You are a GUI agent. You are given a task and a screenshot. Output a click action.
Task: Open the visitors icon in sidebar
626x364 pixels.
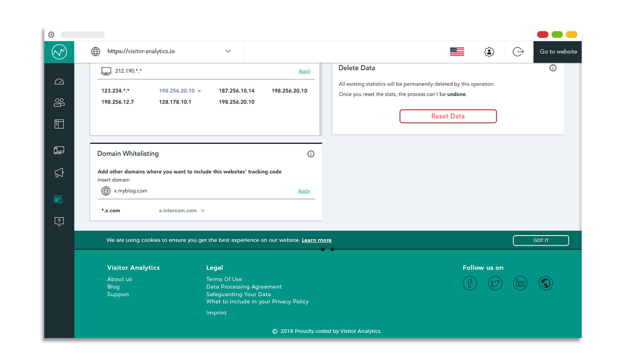(x=59, y=102)
